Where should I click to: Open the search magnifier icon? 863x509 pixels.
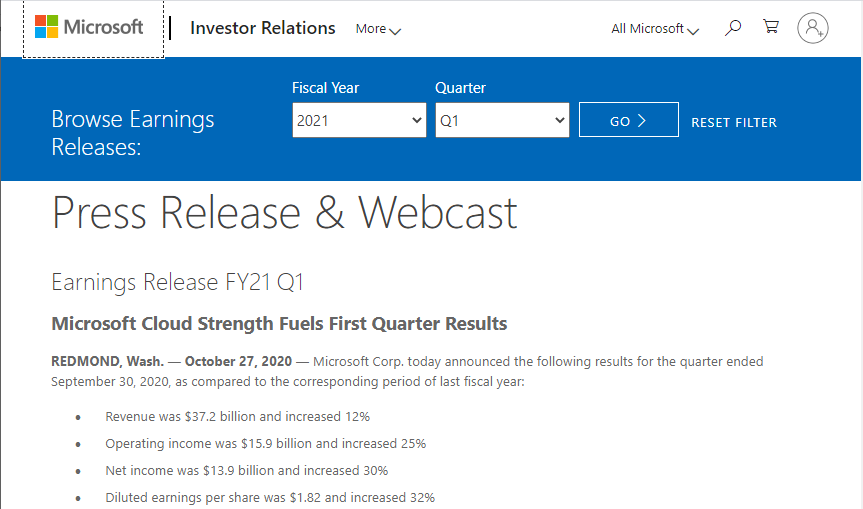click(x=733, y=28)
